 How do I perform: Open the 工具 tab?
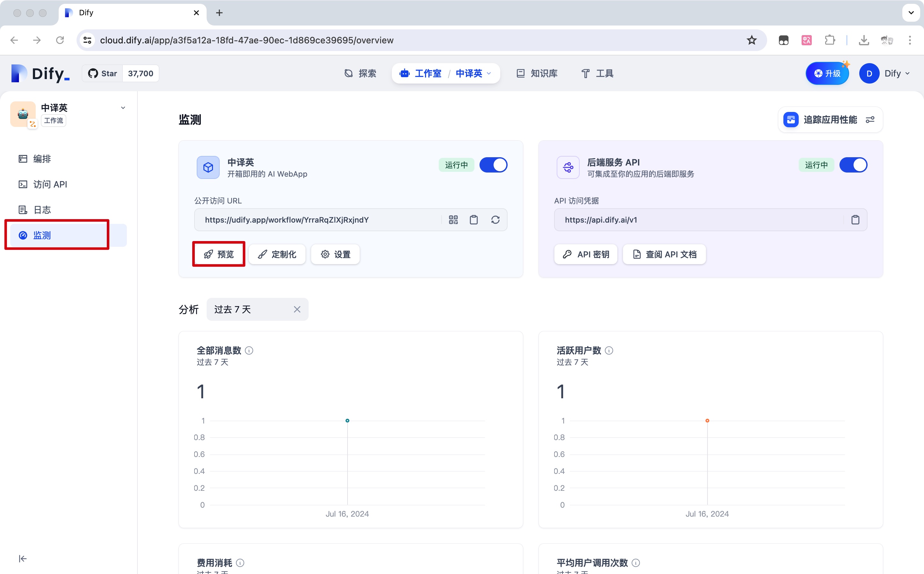click(597, 73)
